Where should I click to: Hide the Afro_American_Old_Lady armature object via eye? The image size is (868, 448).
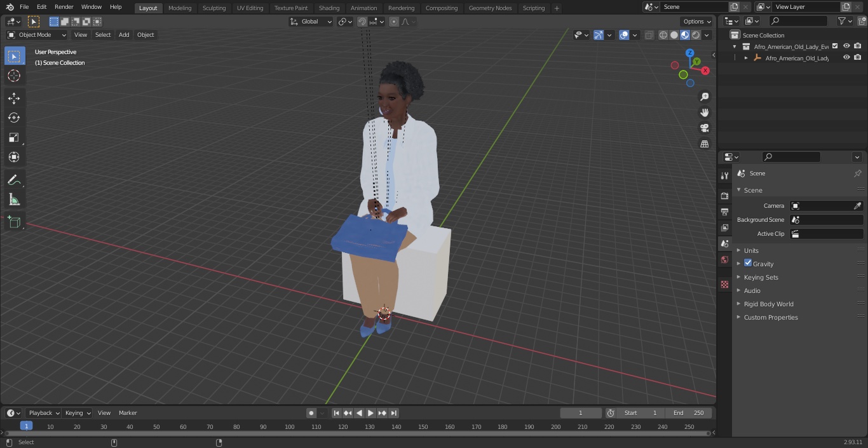pyautogui.click(x=846, y=57)
